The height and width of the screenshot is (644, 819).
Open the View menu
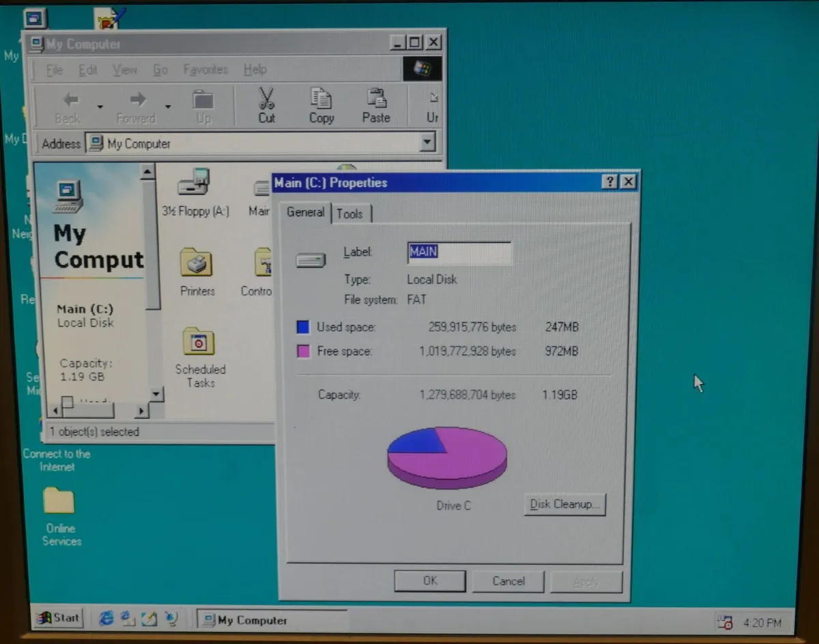(x=124, y=70)
